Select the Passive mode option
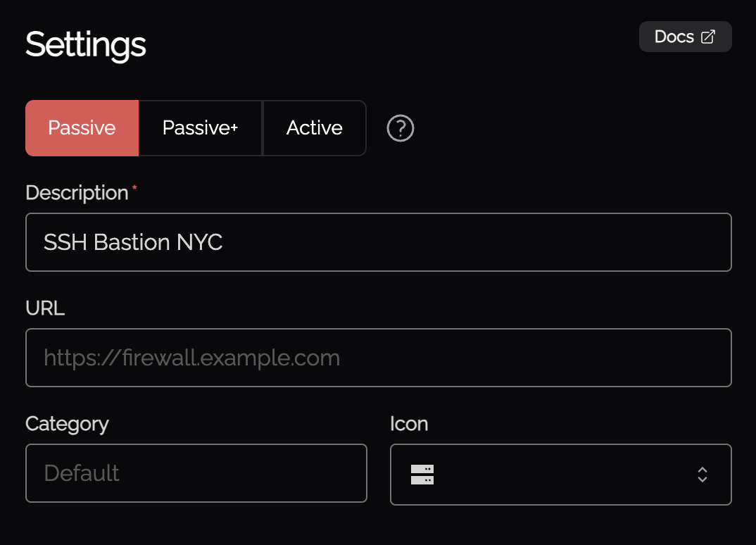This screenshot has height=545, width=756. (82, 128)
